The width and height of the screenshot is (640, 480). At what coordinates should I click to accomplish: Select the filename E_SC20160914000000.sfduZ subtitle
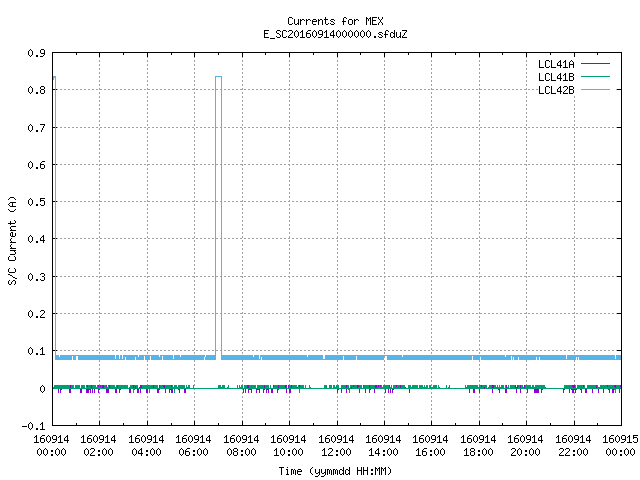(x=335, y=34)
